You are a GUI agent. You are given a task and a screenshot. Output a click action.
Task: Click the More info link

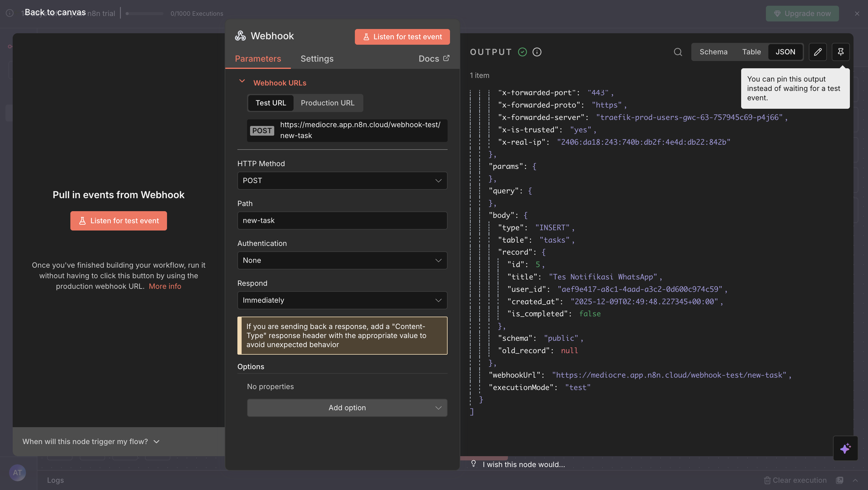tap(165, 286)
